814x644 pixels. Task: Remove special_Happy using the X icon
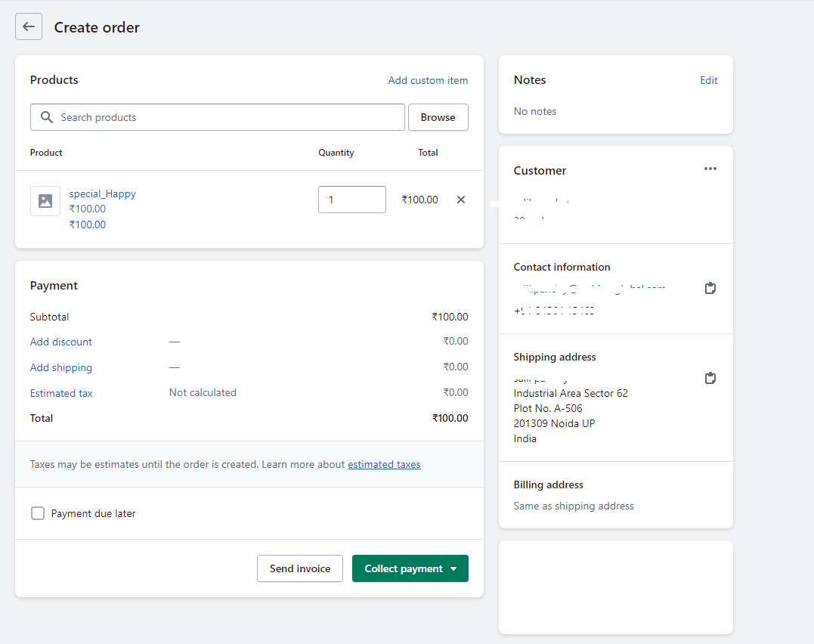(x=461, y=200)
